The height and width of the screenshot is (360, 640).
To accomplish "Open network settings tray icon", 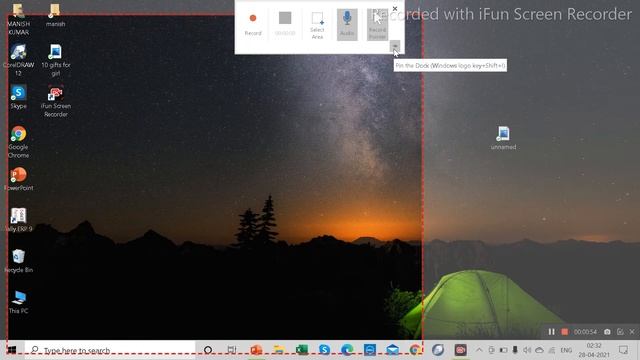I will coord(552,350).
